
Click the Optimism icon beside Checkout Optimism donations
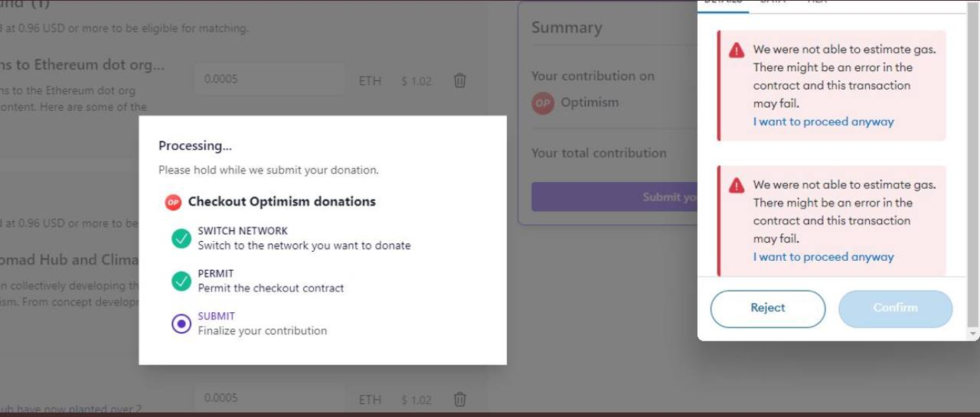pos(173,202)
